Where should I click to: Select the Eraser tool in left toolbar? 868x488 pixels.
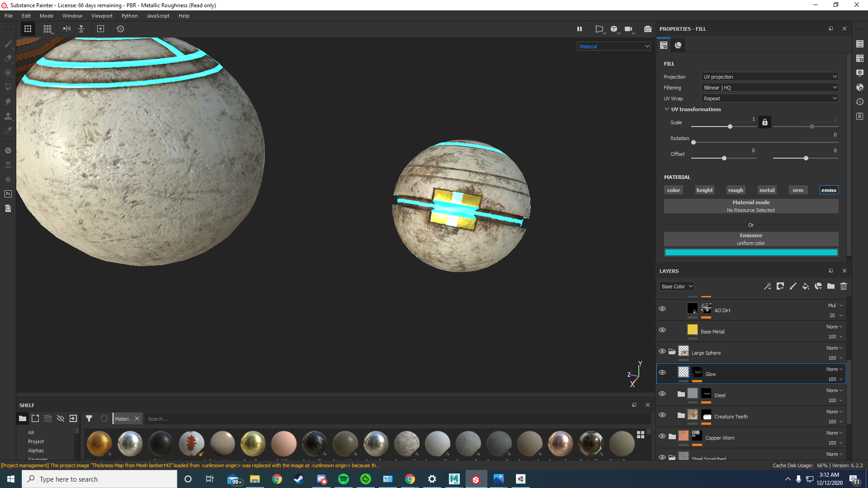(8, 58)
